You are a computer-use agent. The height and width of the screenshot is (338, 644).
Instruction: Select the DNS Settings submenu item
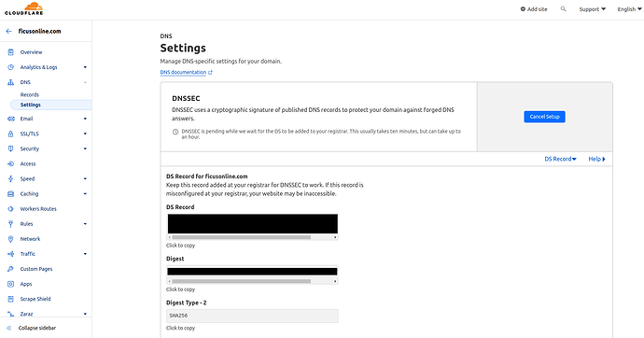(x=31, y=105)
